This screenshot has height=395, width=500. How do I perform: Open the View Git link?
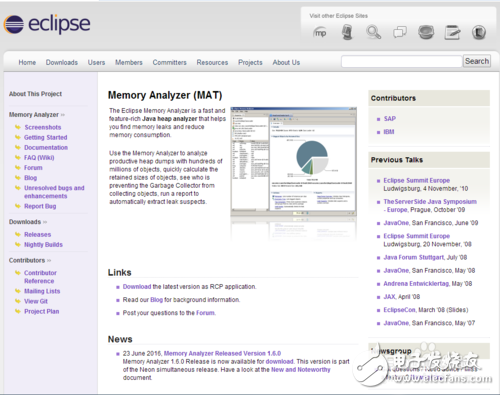point(36,301)
